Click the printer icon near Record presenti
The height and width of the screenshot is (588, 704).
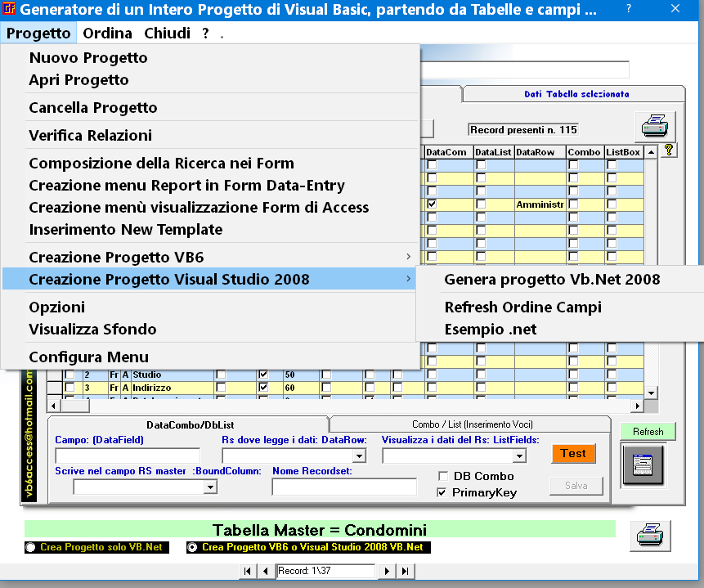pos(655,126)
